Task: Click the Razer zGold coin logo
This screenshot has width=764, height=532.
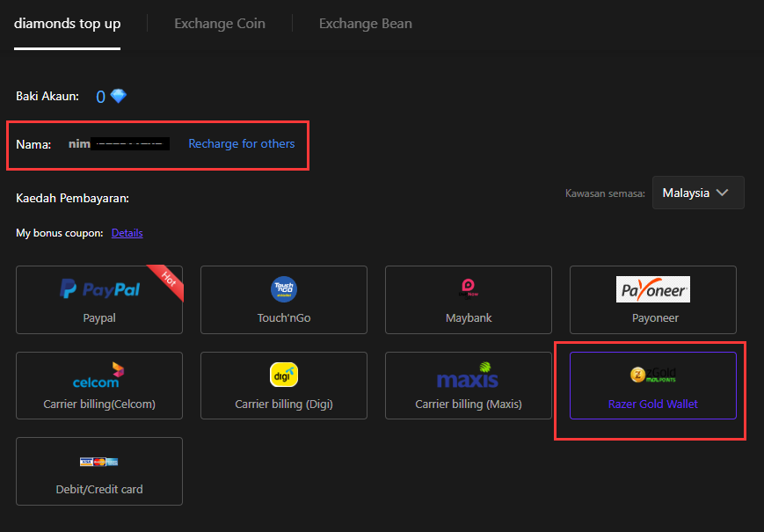Action: point(653,374)
